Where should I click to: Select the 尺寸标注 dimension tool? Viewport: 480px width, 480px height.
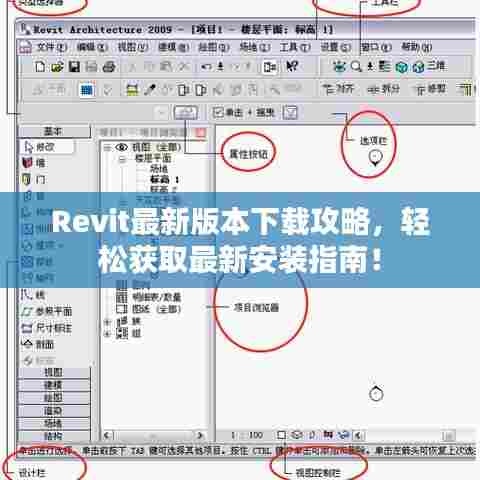coord(46,328)
